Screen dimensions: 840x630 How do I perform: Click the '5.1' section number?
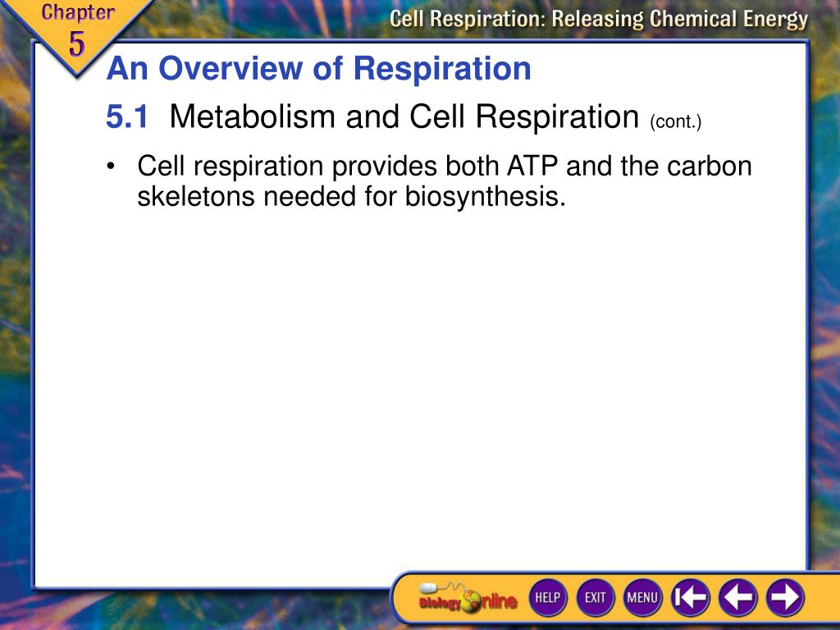(x=127, y=116)
